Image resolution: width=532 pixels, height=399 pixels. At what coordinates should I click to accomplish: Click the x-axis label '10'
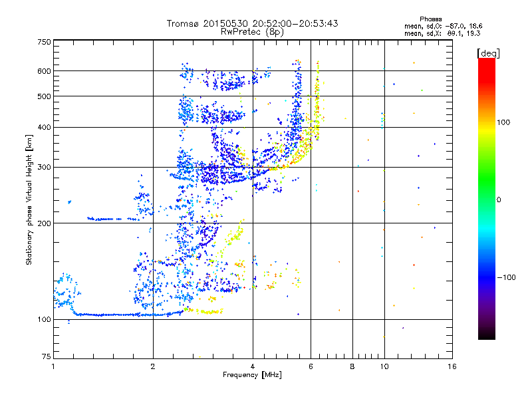[384, 366]
